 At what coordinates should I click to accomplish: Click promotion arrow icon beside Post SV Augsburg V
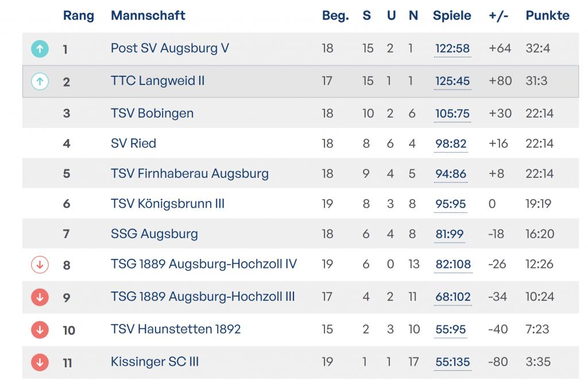coord(40,49)
